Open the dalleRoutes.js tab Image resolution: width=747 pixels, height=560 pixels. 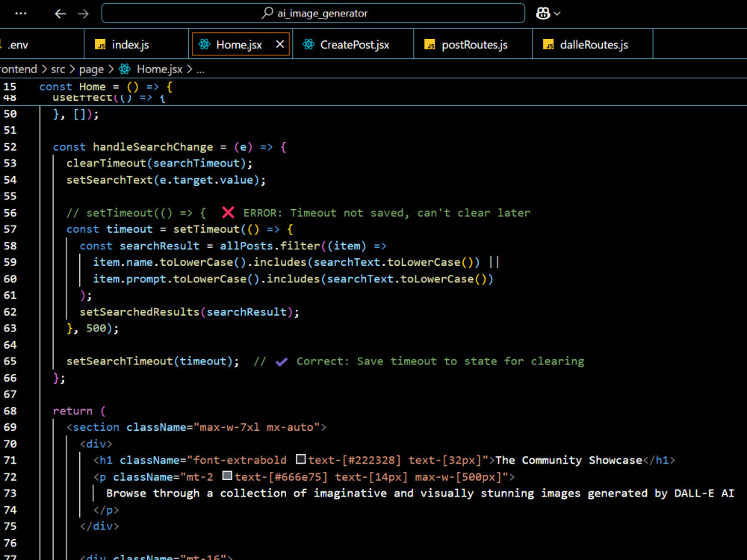pyautogui.click(x=594, y=45)
